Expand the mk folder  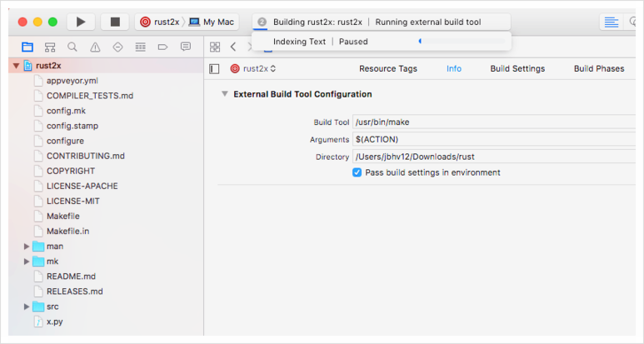27,262
